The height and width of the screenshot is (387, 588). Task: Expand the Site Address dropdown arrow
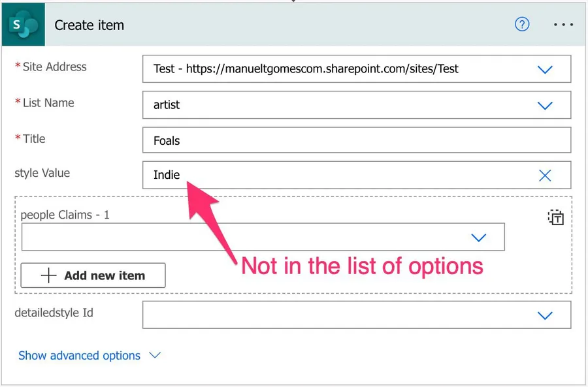[x=545, y=69]
